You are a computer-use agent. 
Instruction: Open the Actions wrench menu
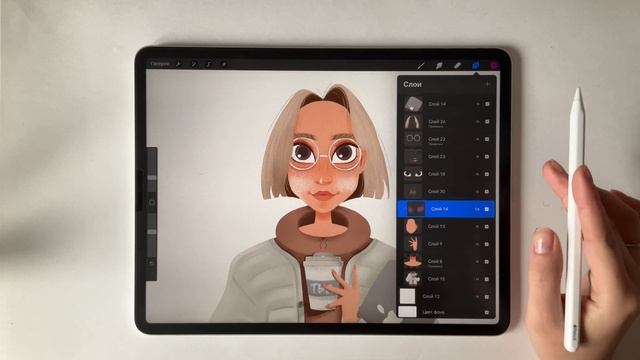tap(178, 64)
